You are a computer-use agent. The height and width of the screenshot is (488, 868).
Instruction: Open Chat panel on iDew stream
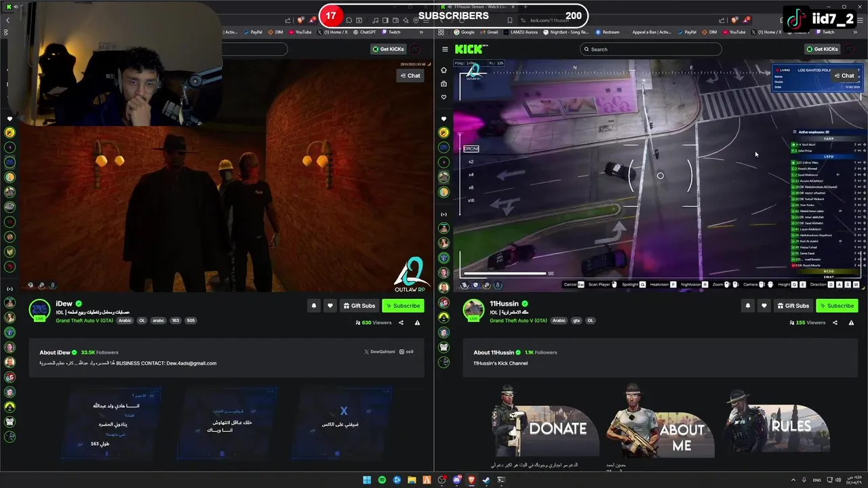pos(410,75)
